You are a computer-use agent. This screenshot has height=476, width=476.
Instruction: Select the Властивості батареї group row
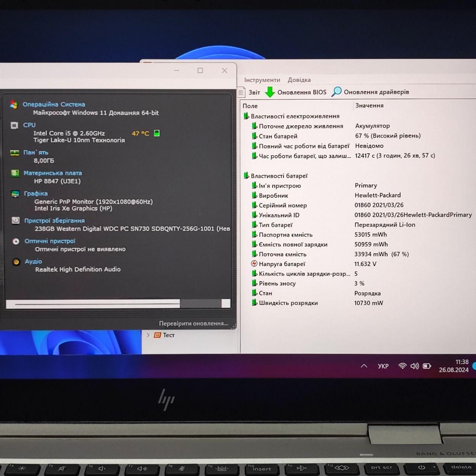(x=275, y=176)
